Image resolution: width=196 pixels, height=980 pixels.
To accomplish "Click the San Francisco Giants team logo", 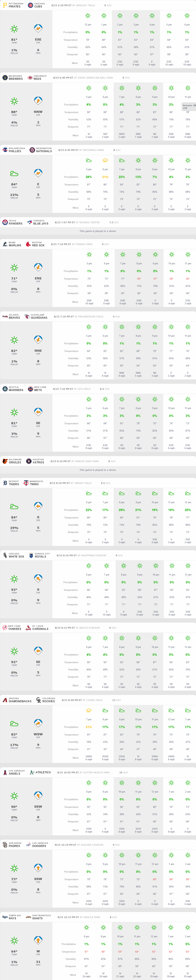I will pos(28,917).
